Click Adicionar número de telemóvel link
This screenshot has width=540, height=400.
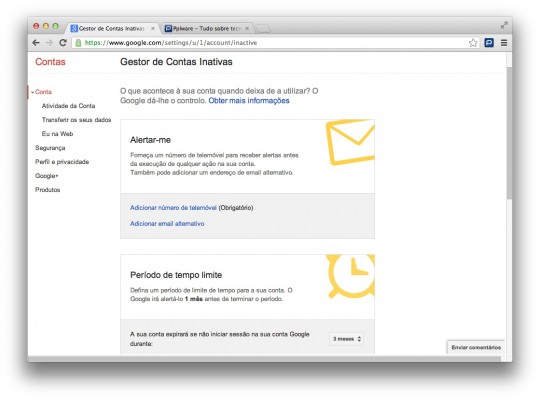173,208
